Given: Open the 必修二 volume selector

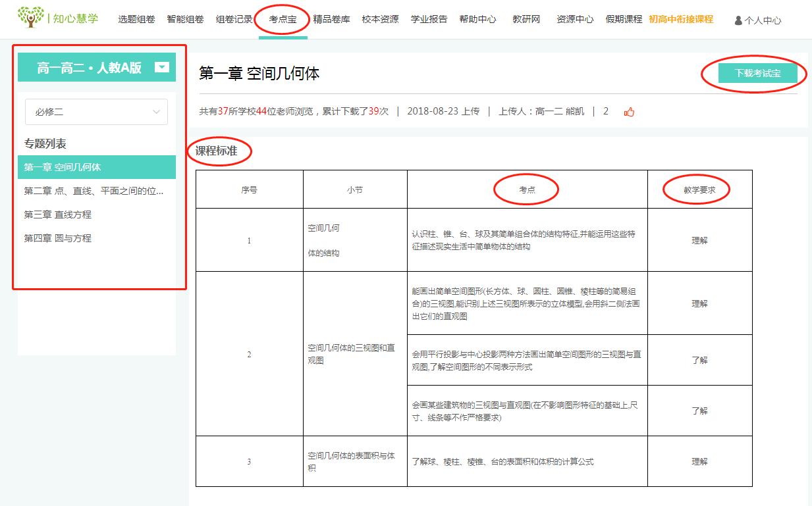Looking at the screenshot, I should click(95, 112).
